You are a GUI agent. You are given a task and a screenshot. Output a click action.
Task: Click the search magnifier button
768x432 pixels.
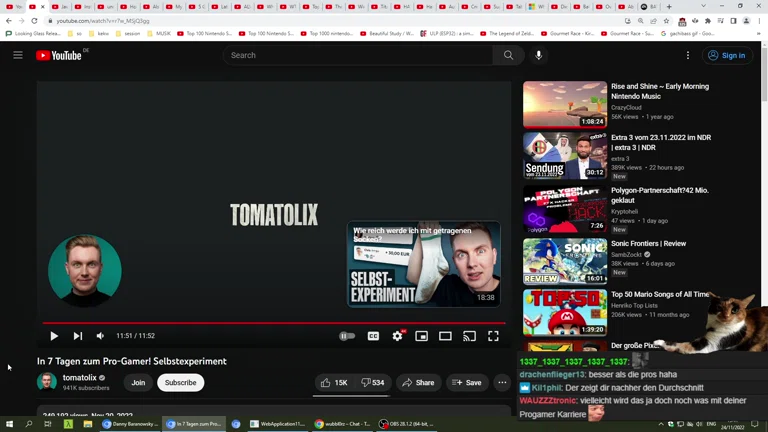(x=508, y=55)
